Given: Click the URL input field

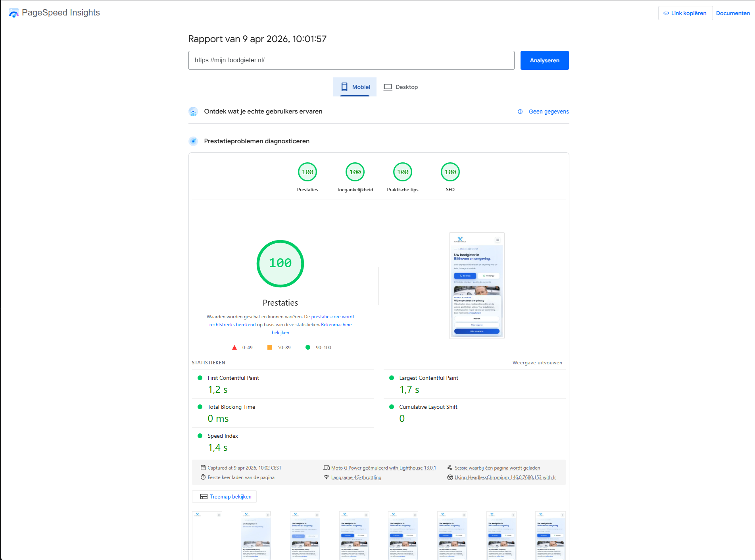Looking at the screenshot, I should coord(351,60).
